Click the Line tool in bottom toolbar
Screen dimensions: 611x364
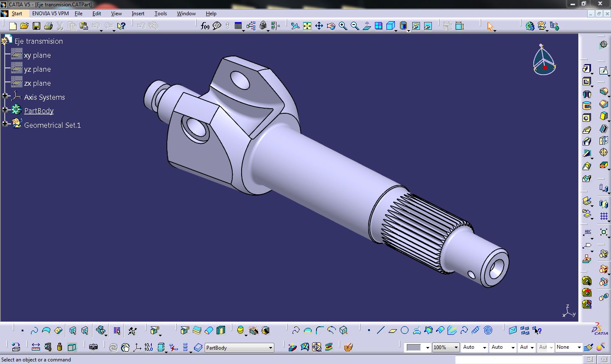(x=380, y=330)
